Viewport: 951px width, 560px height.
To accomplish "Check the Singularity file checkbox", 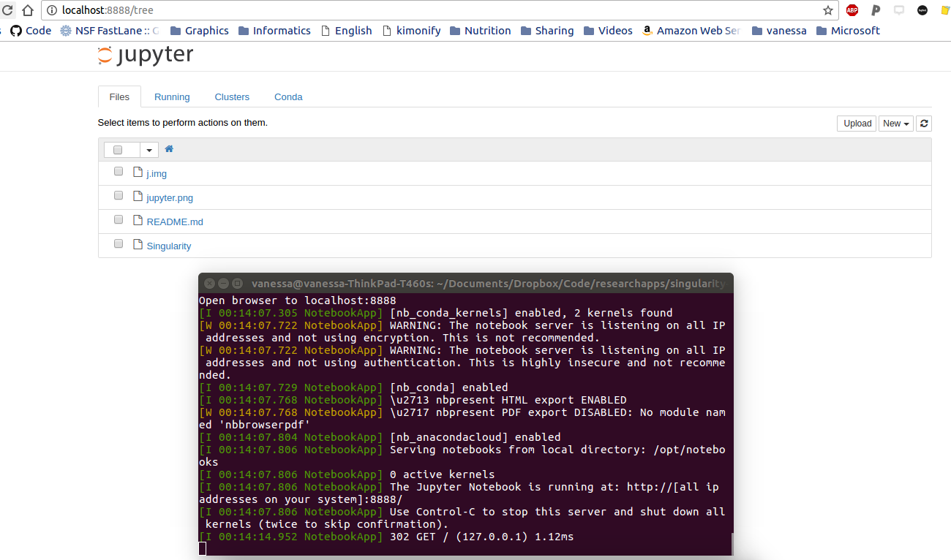I will [118, 243].
